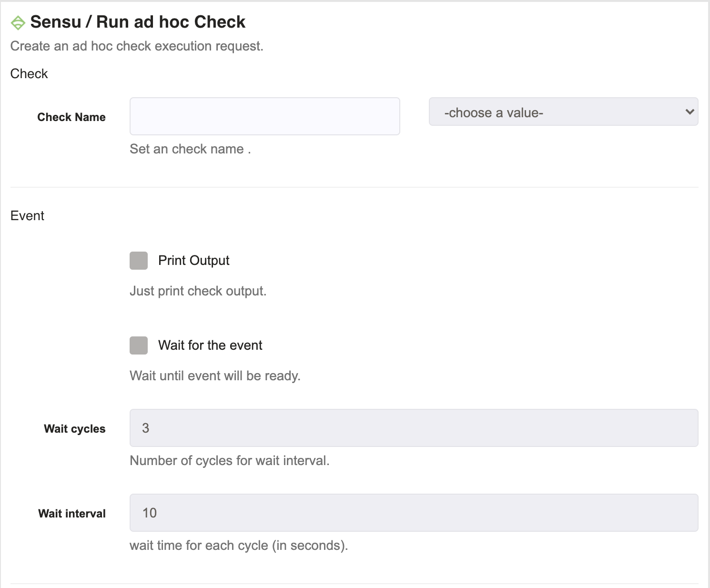Click the 'Just print check output' description
710x588 pixels.
(198, 291)
